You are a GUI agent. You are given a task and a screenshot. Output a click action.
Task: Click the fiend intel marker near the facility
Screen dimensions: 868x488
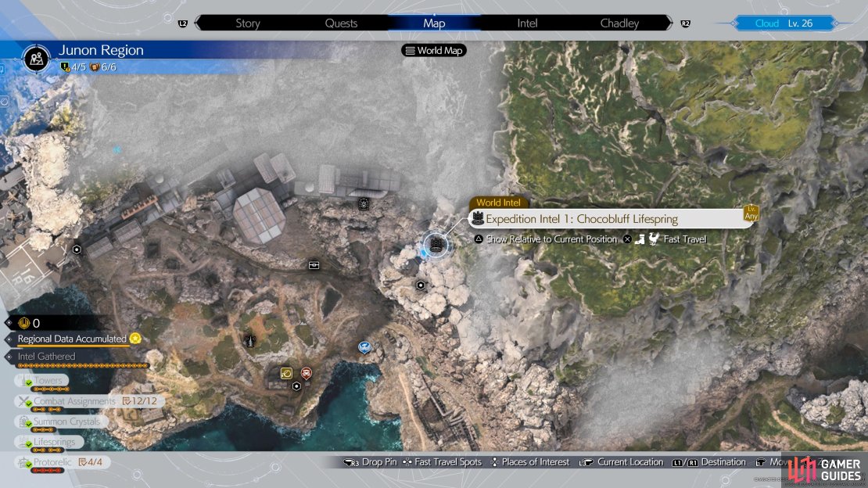pyautogui.click(x=364, y=204)
